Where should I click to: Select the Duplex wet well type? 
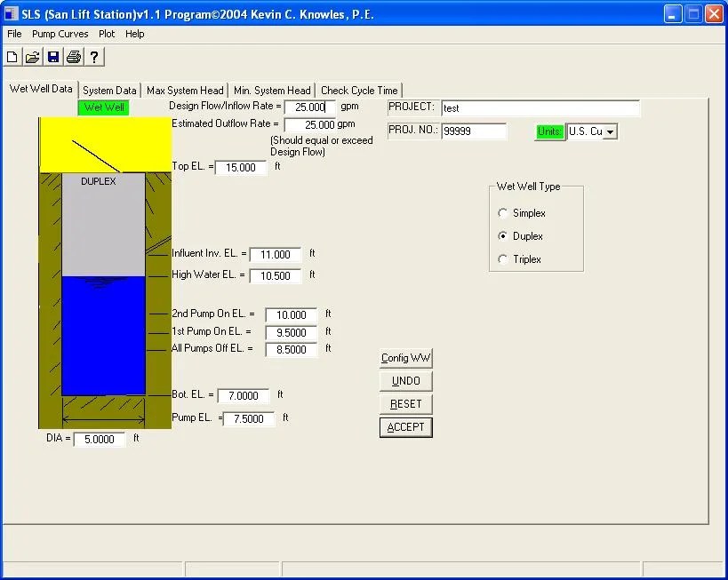pyautogui.click(x=504, y=236)
